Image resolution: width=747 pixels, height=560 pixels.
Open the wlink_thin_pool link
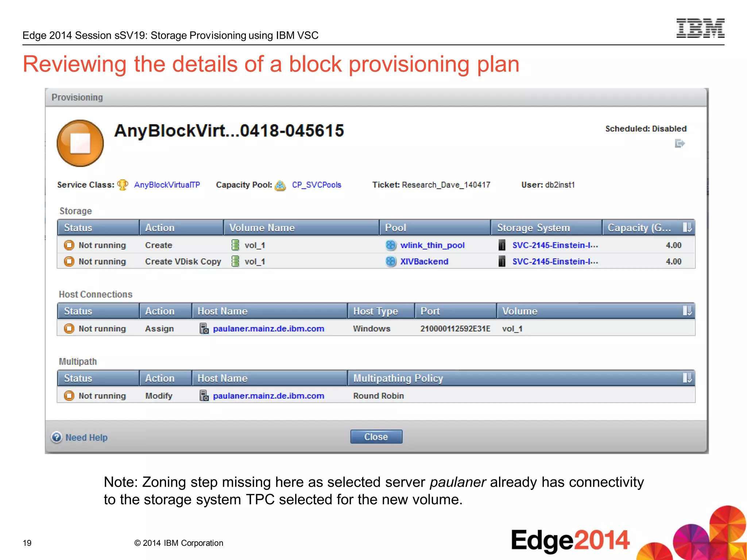click(x=433, y=245)
